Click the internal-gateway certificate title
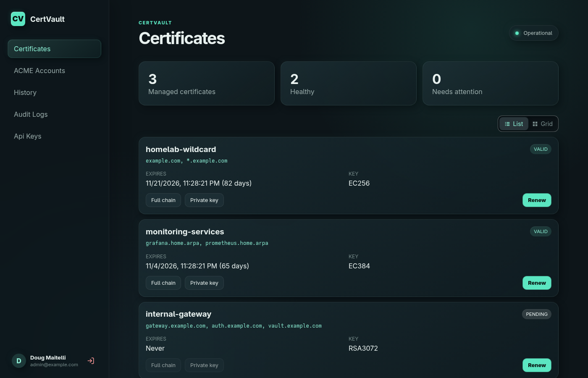The height and width of the screenshot is (378, 588). [178, 314]
